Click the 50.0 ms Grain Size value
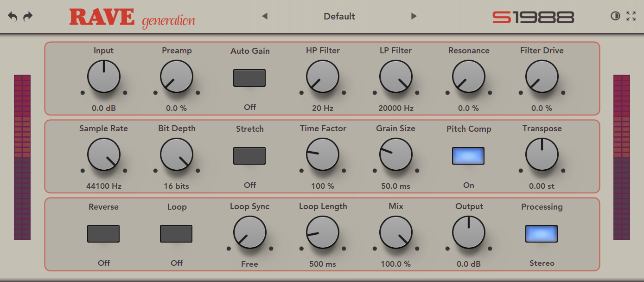Image resolution: width=644 pixels, height=282 pixels. click(395, 186)
